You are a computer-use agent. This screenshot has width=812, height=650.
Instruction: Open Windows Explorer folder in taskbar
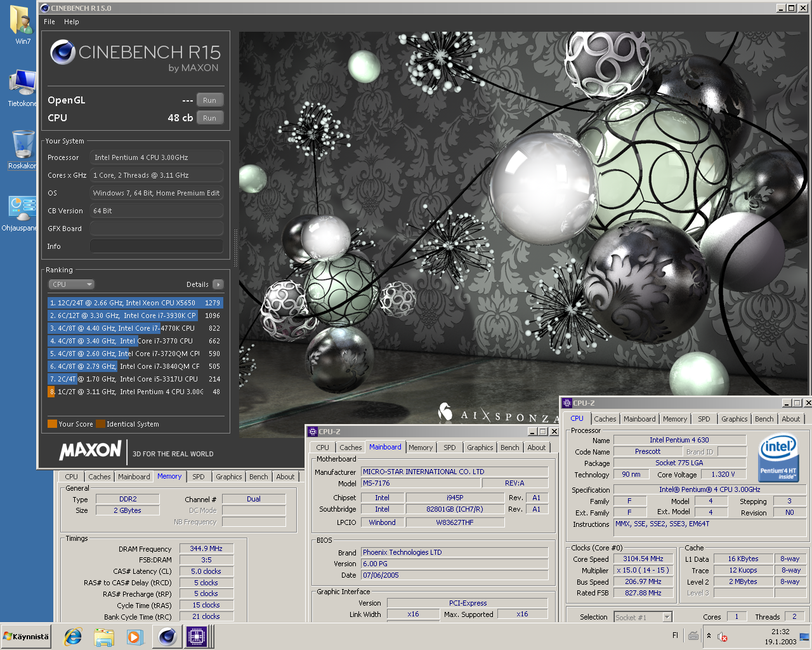tap(103, 637)
